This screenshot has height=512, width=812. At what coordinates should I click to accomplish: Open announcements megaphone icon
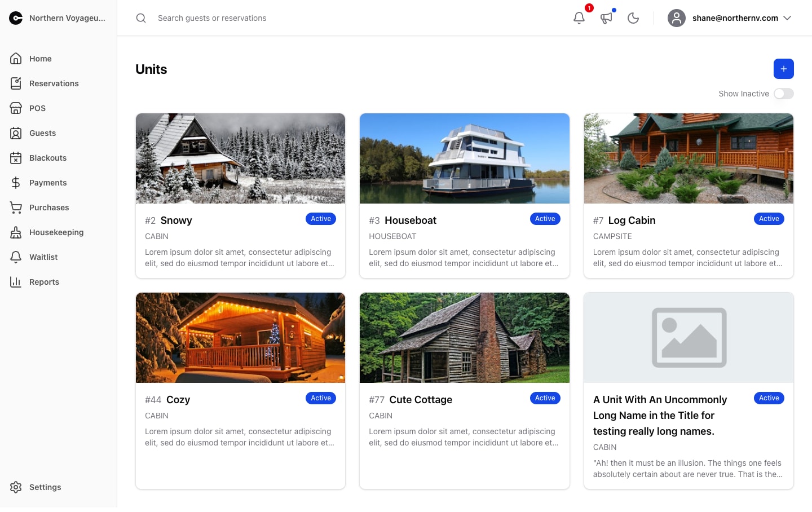(606, 18)
